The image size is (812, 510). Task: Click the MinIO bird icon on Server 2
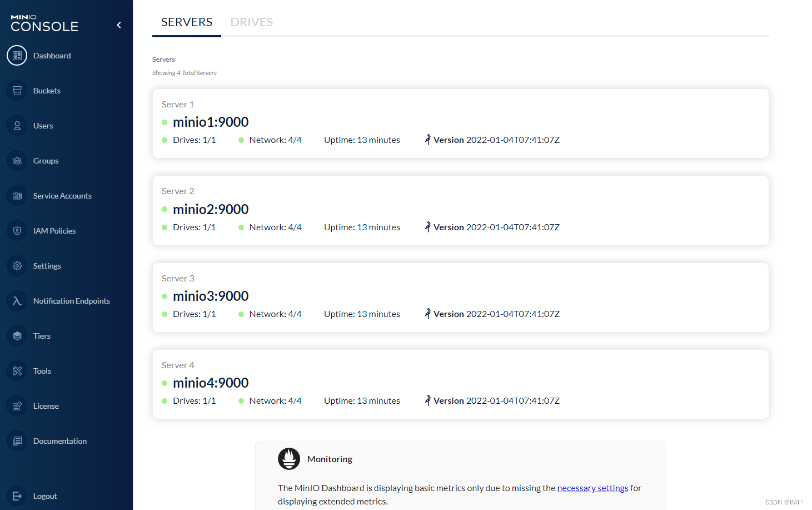pyautogui.click(x=427, y=227)
